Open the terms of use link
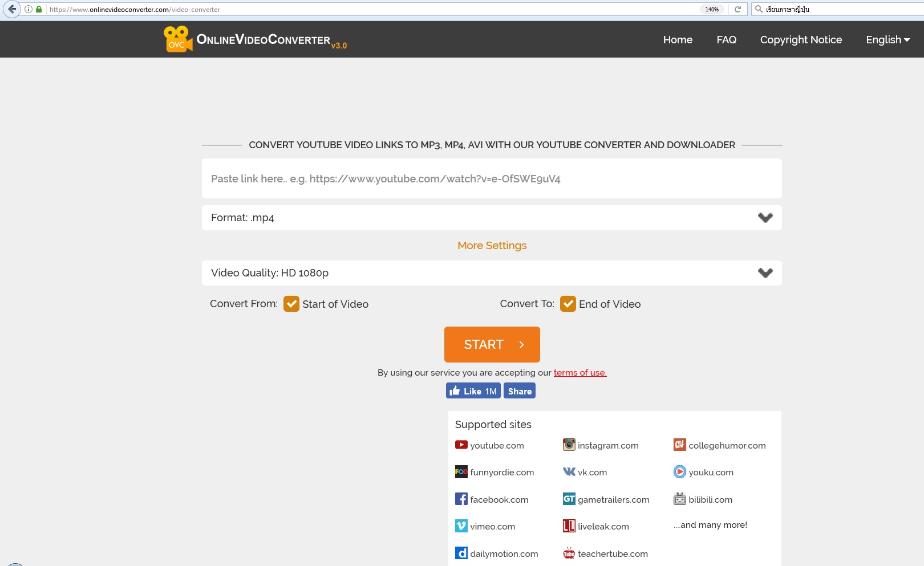Image resolution: width=924 pixels, height=566 pixels. tap(580, 373)
